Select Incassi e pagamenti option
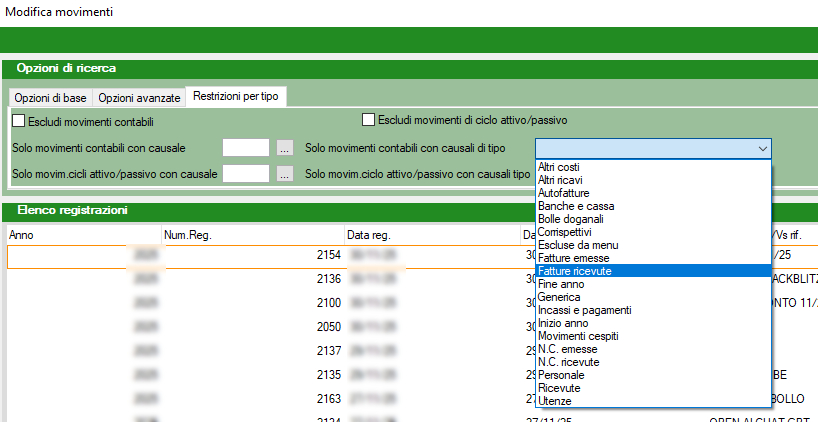Screen dimensions: 818x422 584,310
